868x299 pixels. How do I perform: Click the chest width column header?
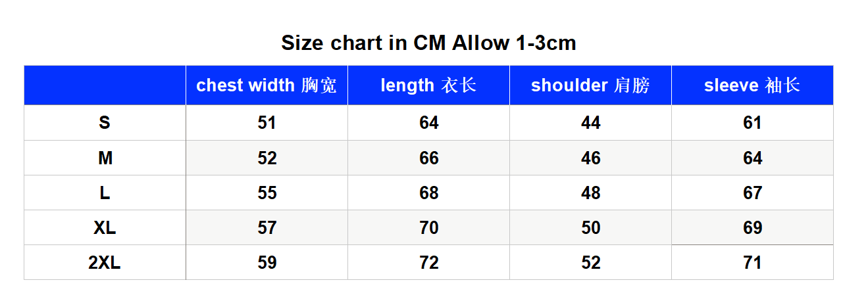pos(267,85)
